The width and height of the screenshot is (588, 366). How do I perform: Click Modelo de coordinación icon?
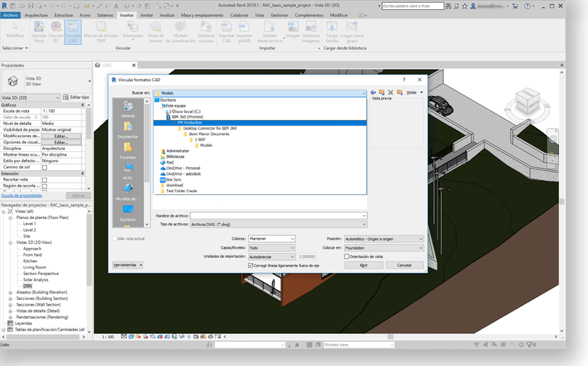180,31
